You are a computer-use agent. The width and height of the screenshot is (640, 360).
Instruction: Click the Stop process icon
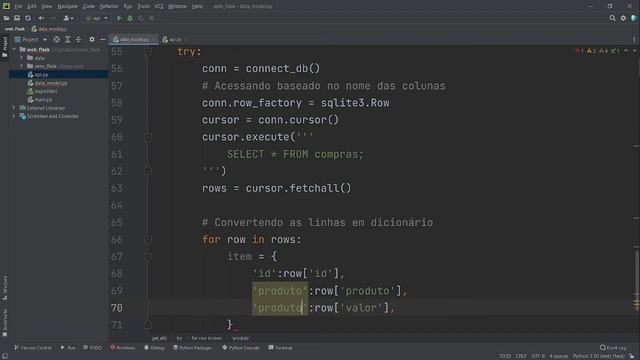[151, 18]
